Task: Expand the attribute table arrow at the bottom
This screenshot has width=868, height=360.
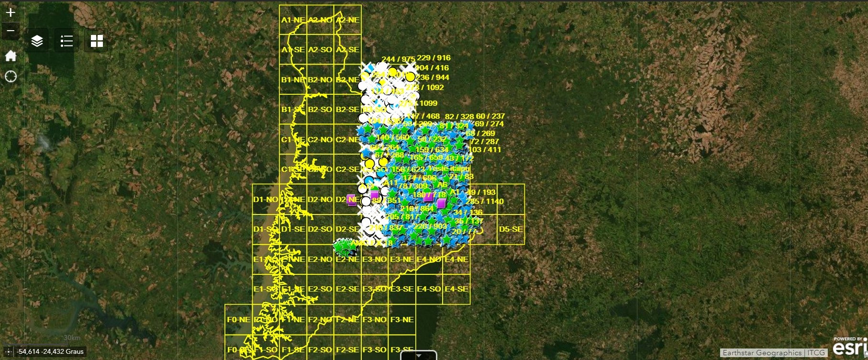Action: point(419,356)
